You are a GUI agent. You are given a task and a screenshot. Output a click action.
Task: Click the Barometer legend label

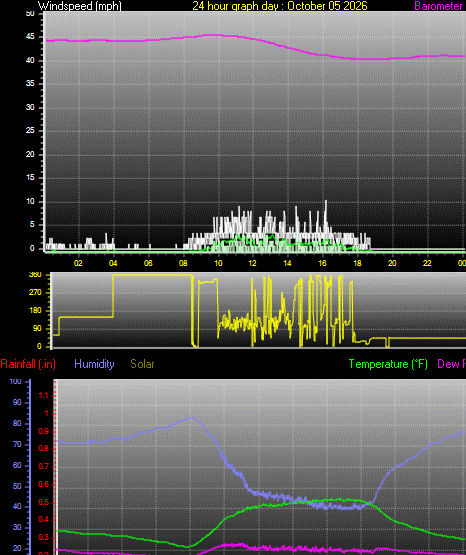[438, 6]
